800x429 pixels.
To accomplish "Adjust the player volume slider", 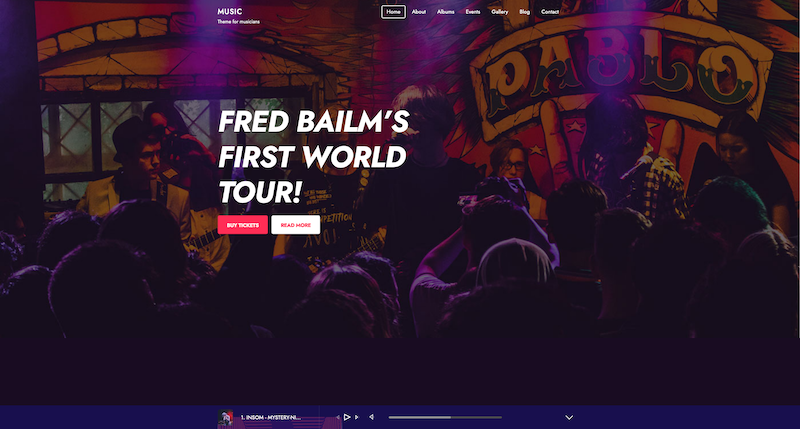I will (445, 417).
